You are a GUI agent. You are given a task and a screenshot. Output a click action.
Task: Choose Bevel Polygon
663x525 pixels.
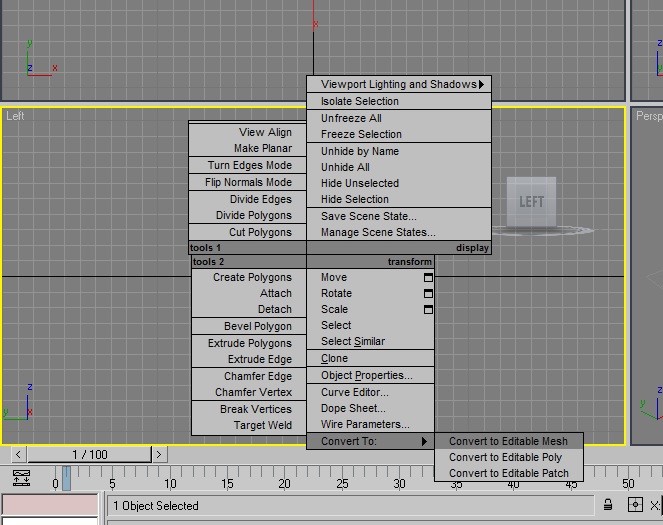click(249, 326)
